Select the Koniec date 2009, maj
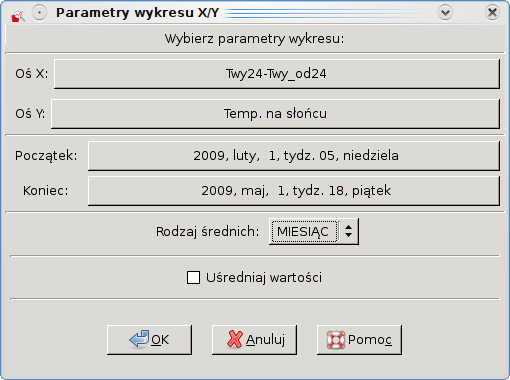Viewport: 510px width, 380px height. (x=294, y=191)
